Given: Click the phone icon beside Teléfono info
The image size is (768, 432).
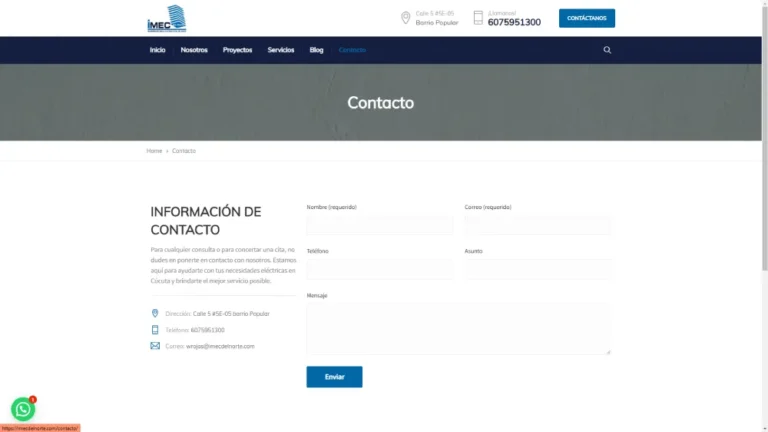Looking at the screenshot, I should click(x=155, y=330).
